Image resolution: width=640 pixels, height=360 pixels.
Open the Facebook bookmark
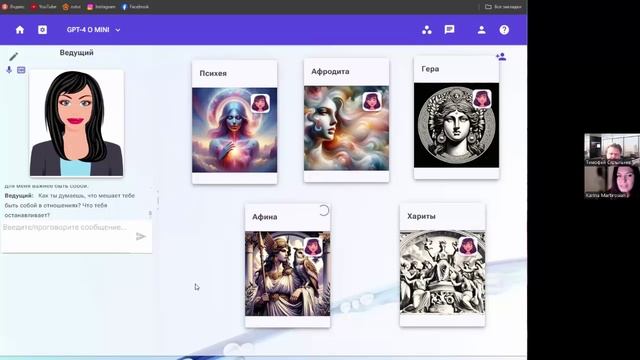point(135,7)
